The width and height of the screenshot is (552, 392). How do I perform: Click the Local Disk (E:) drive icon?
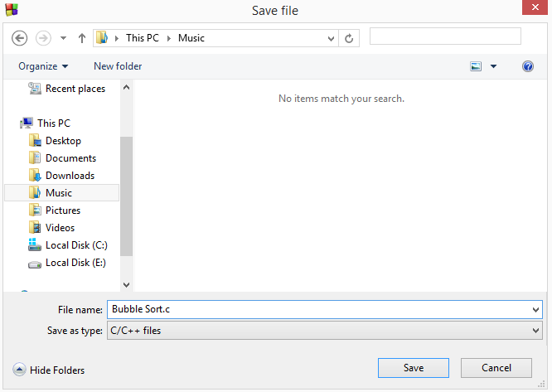(x=35, y=264)
